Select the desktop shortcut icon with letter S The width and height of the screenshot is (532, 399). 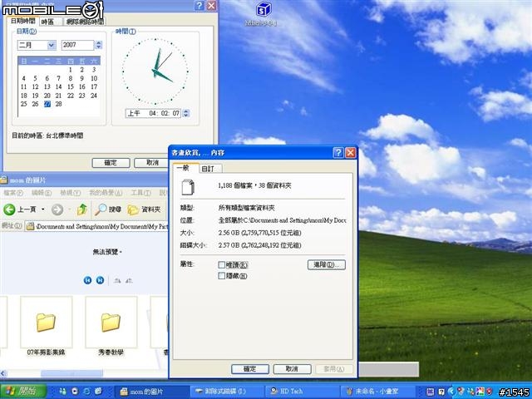coord(264,9)
